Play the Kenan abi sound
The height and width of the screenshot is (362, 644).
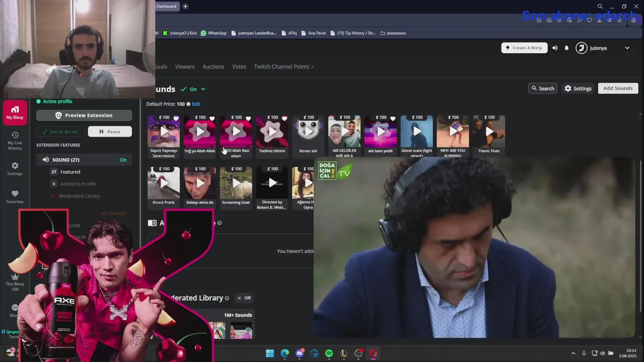tap(308, 132)
